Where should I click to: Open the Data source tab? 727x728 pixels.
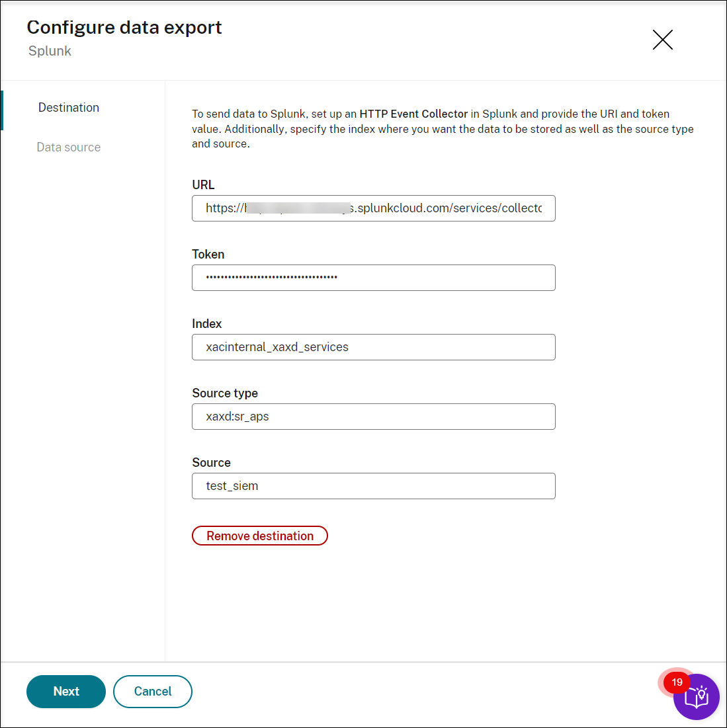[69, 147]
